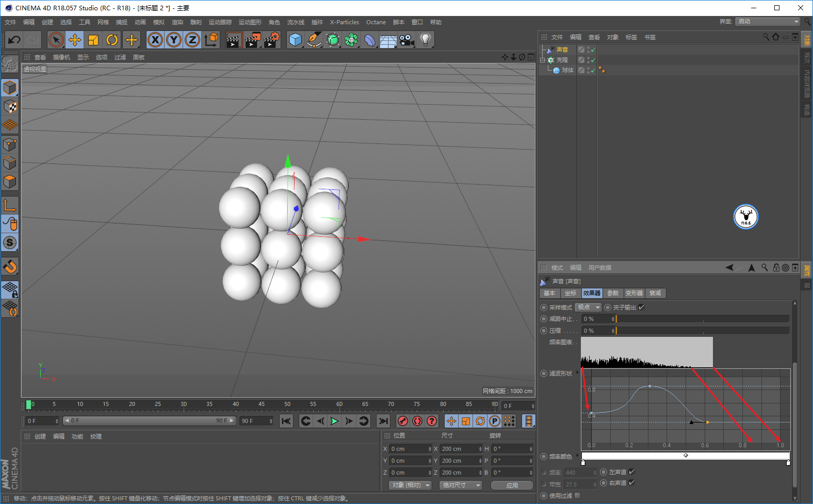813x504 pixels.
Task: Toggle the green enable check for 球体
Action: (593, 71)
